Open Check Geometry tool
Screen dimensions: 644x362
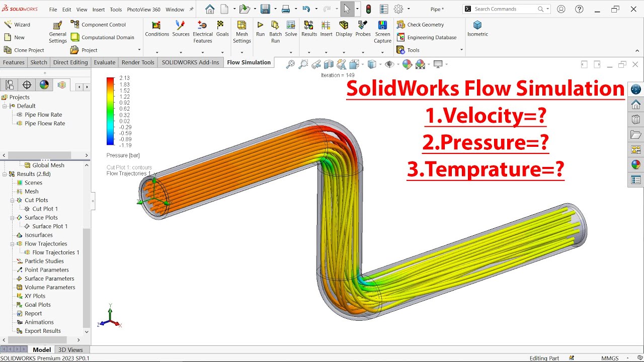tap(420, 25)
